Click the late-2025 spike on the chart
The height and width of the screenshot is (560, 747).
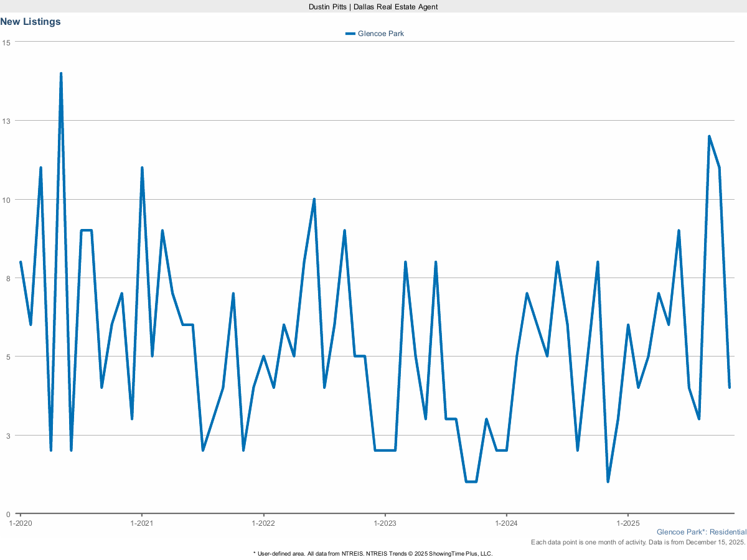coord(710,136)
